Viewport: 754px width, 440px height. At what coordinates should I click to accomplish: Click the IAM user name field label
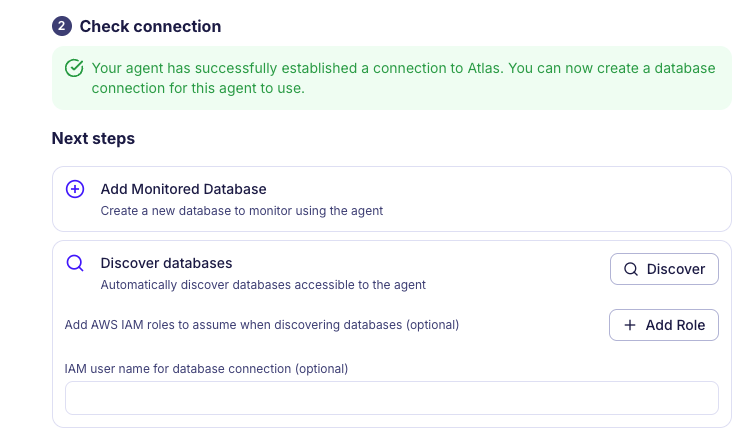pyautogui.click(x=206, y=368)
